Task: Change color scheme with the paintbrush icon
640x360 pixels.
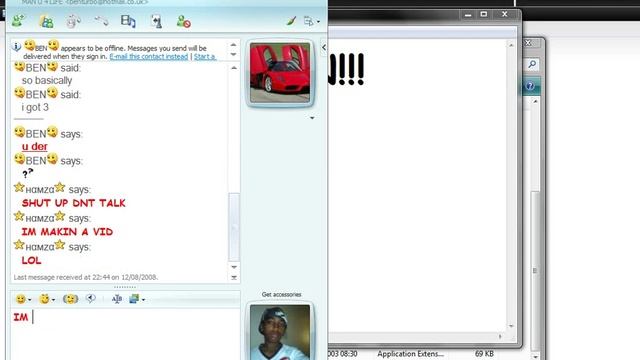Action: pos(291,20)
